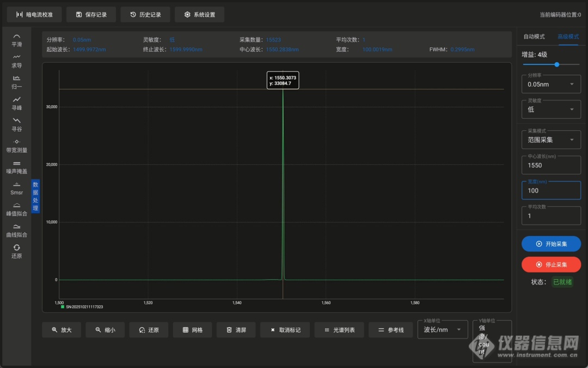The width and height of the screenshot is (588, 368).
Task: Start 暗电流校准 dark current calibration
Action: (34, 15)
